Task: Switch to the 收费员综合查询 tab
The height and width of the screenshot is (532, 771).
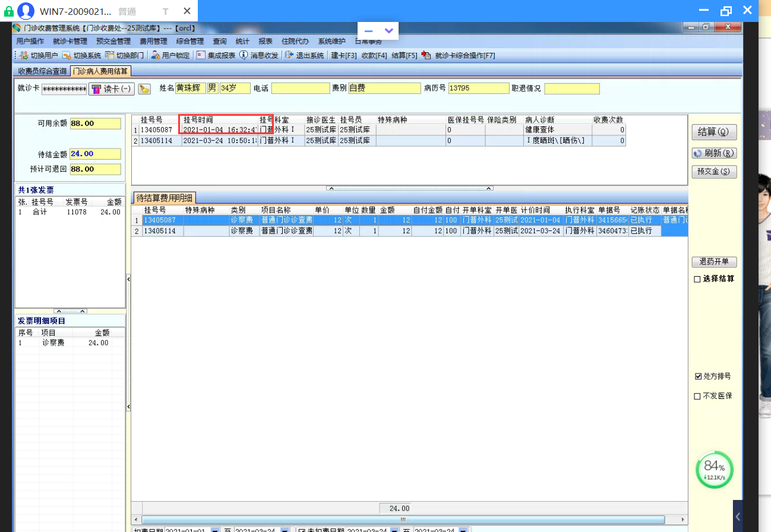Action: pyautogui.click(x=42, y=71)
